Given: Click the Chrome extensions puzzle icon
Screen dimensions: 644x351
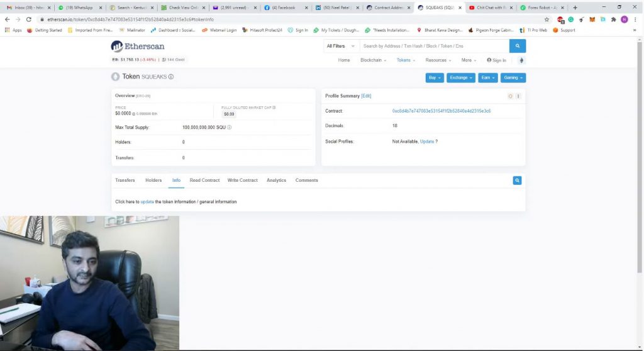Looking at the screenshot, I should [613, 19].
